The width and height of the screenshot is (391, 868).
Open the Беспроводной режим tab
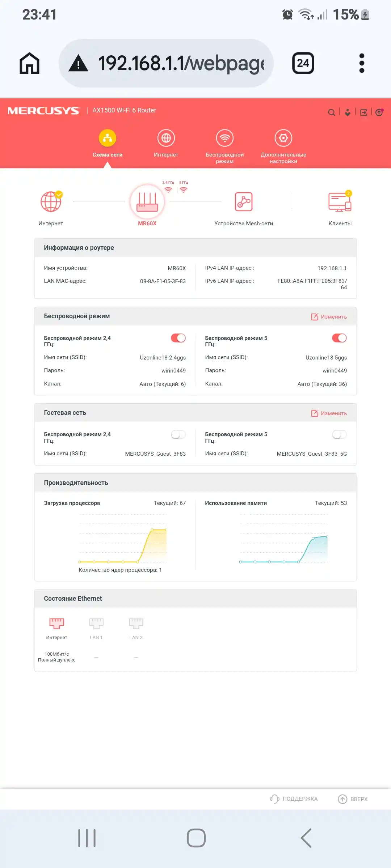coord(225,146)
